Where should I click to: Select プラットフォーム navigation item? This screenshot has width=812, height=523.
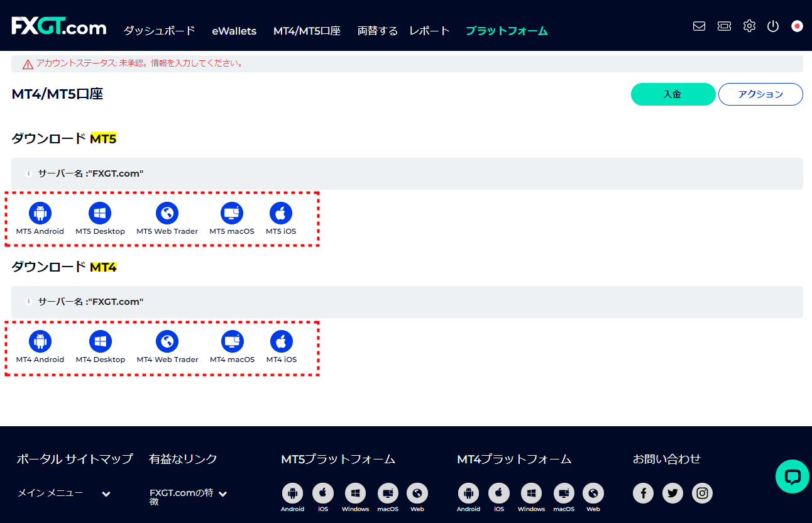(x=507, y=31)
